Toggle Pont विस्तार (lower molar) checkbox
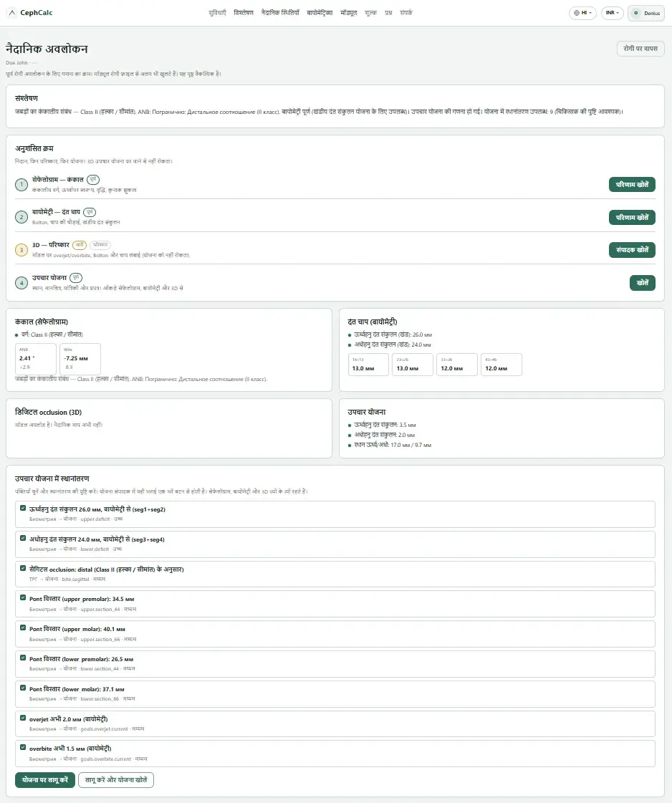This screenshot has height=803, width=672. (x=23, y=688)
